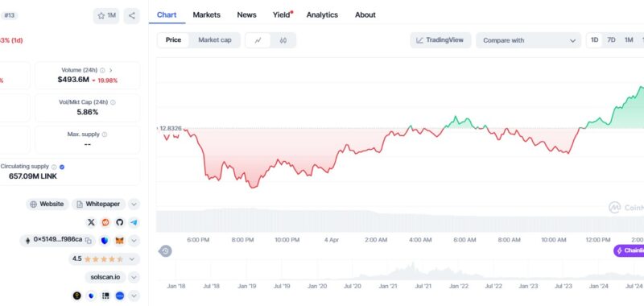The height and width of the screenshot is (306, 644).
Task: Open the Compare with dropdown
Action: click(x=529, y=40)
